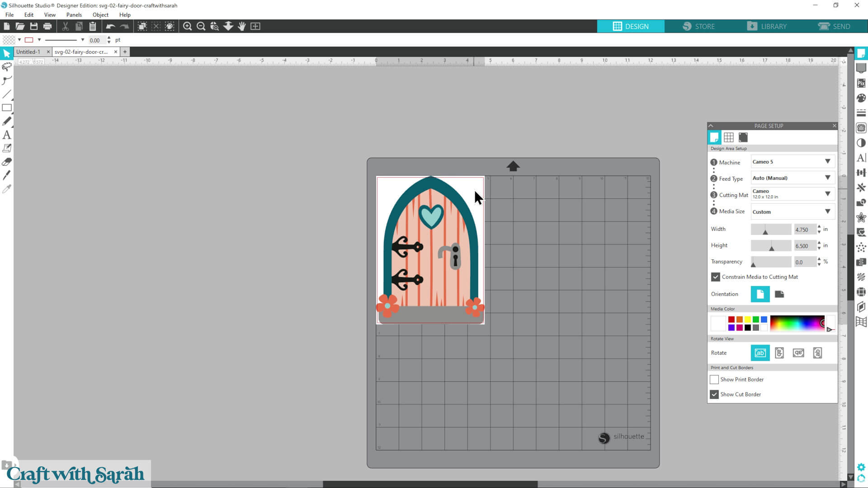Click the Save file icon

[33, 26]
